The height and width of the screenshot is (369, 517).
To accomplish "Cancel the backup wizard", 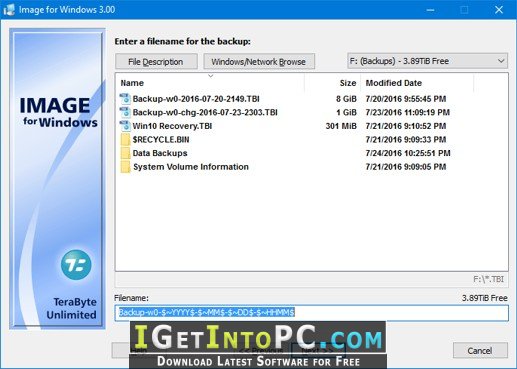I will (480, 351).
